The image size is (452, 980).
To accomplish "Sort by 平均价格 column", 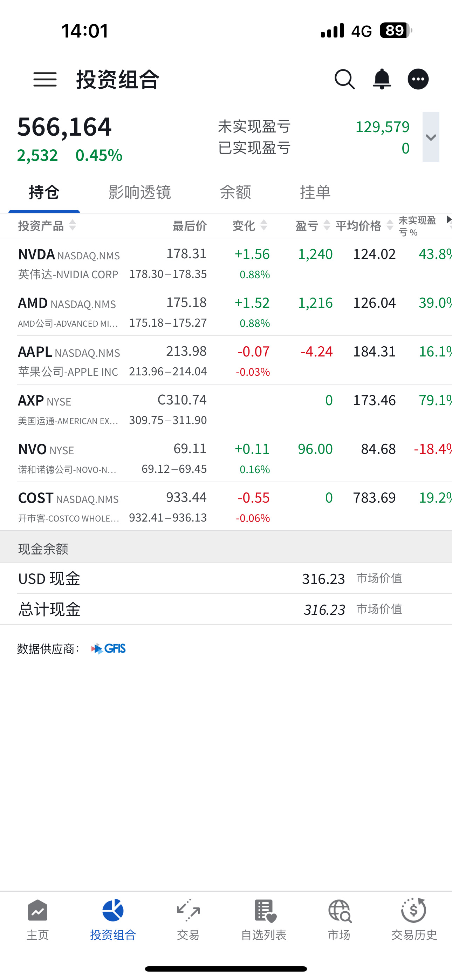I will click(x=364, y=226).
